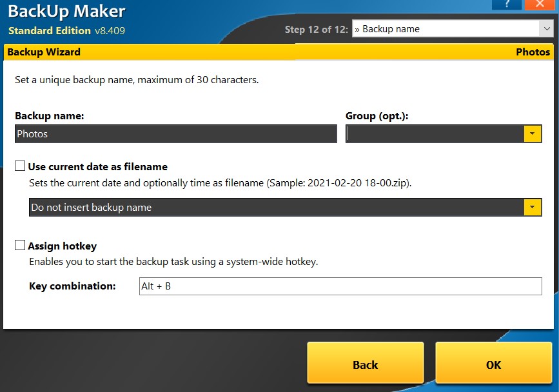Confirm the backup with OK button
This screenshot has height=392, width=559.
pos(494,363)
